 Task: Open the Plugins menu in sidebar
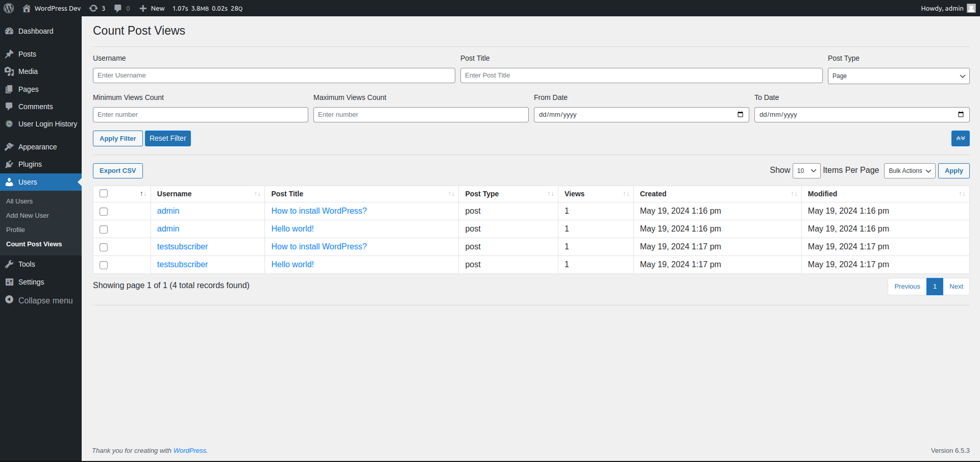[30, 164]
